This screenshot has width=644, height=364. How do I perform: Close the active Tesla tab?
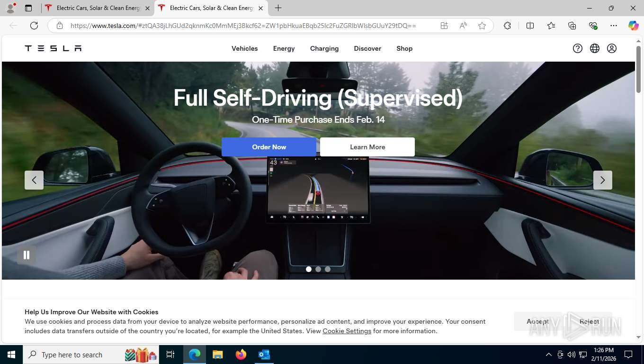pos(260,8)
